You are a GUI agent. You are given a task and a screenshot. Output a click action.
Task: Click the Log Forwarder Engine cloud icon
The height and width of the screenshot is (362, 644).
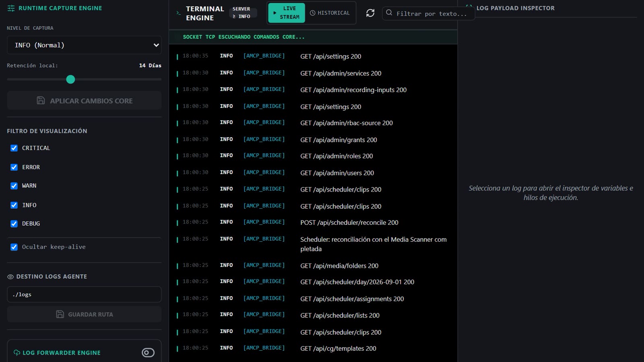pyautogui.click(x=17, y=353)
